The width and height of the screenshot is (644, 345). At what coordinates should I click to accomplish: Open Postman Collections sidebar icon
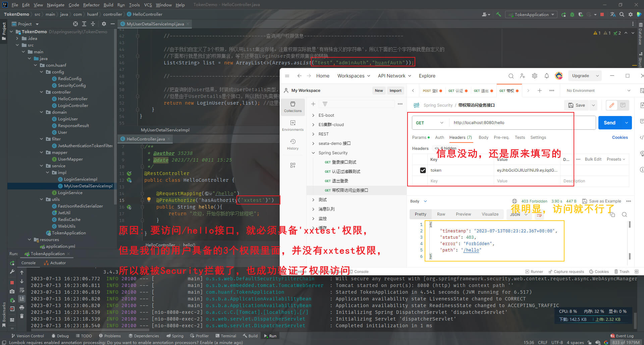293,107
